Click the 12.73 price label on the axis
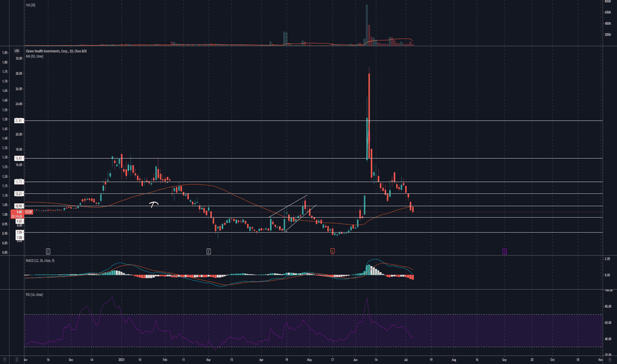This screenshot has height=364, width=617. [x=19, y=182]
